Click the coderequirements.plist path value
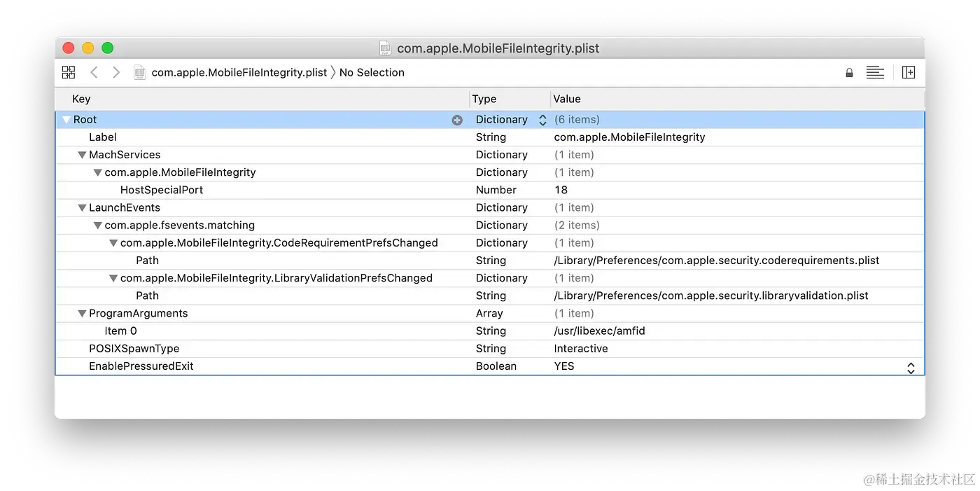980x491 pixels. click(x=717, y=261)
